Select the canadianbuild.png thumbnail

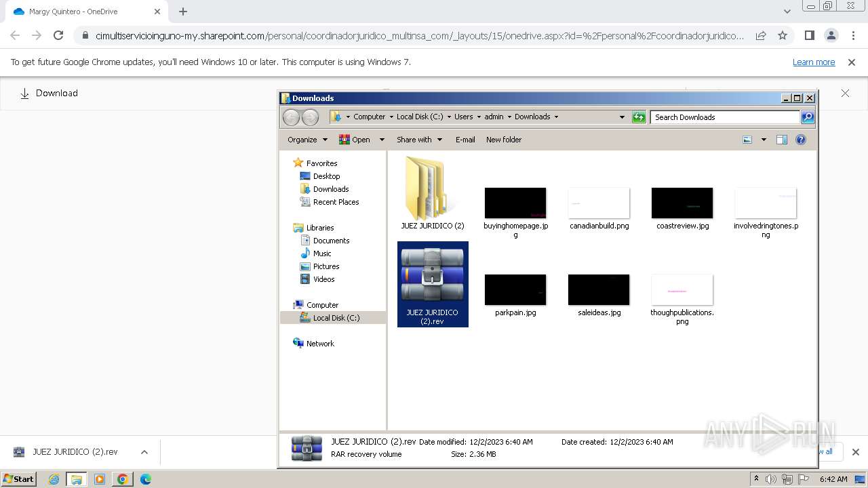click(x=599, y=203)
